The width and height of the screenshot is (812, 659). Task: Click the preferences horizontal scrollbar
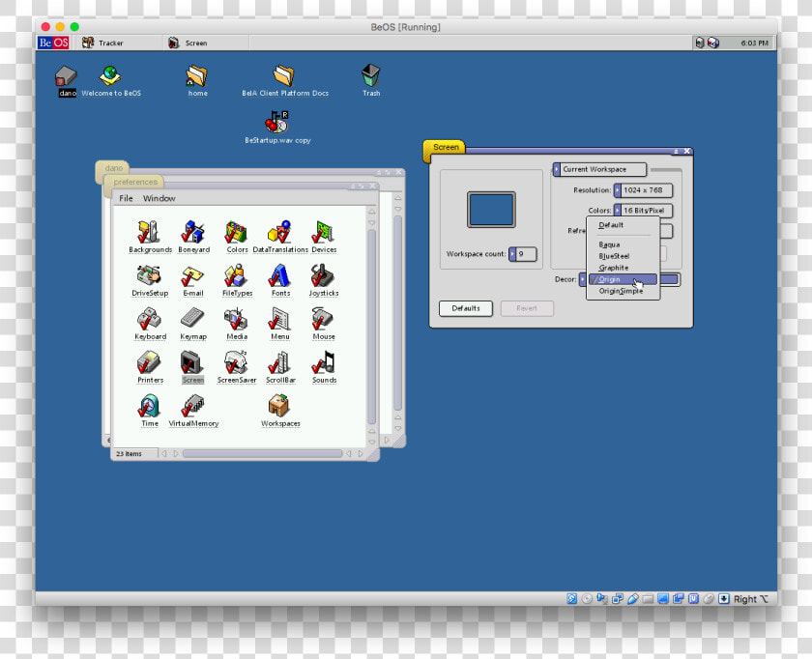263,454
